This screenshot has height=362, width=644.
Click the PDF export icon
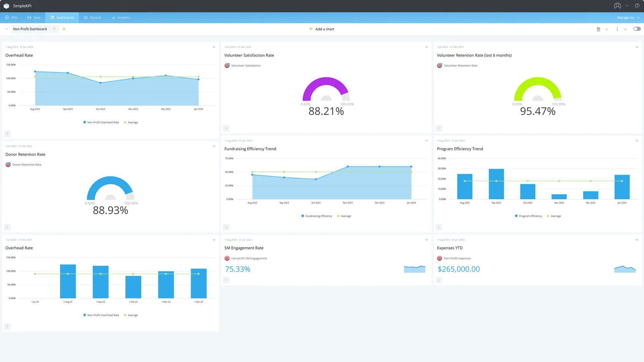(x=599, y=29)
